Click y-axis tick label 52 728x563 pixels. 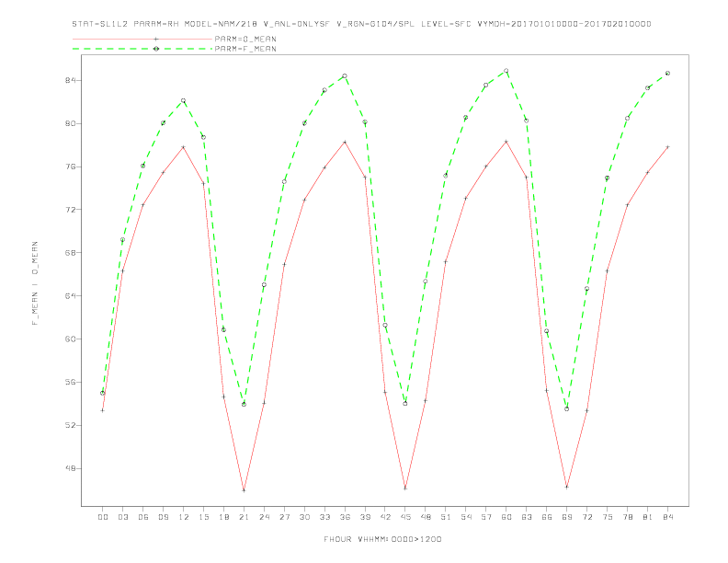71,426
